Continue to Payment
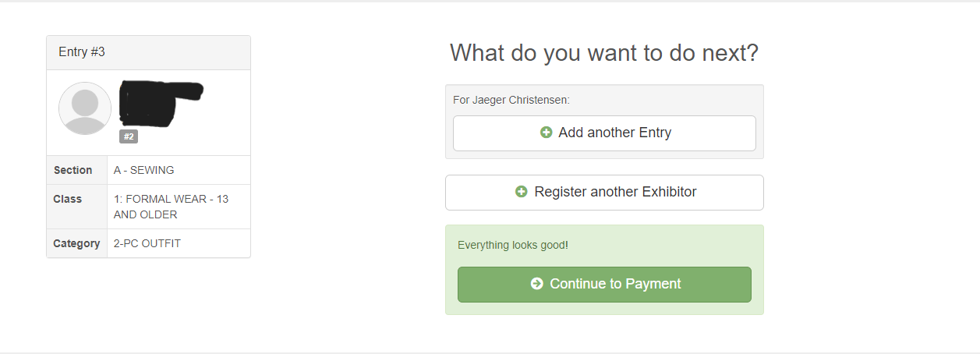Viewport: 980px width, 354px height. [x=604, y=284]
